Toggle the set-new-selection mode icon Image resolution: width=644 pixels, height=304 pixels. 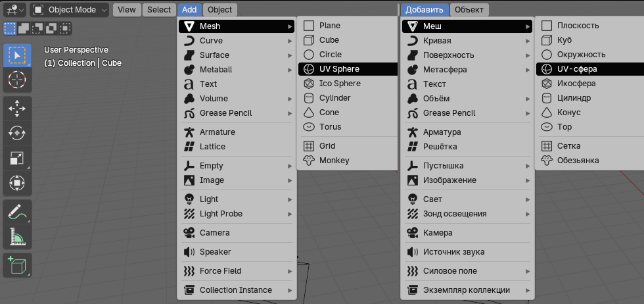(x=10, y=28)
